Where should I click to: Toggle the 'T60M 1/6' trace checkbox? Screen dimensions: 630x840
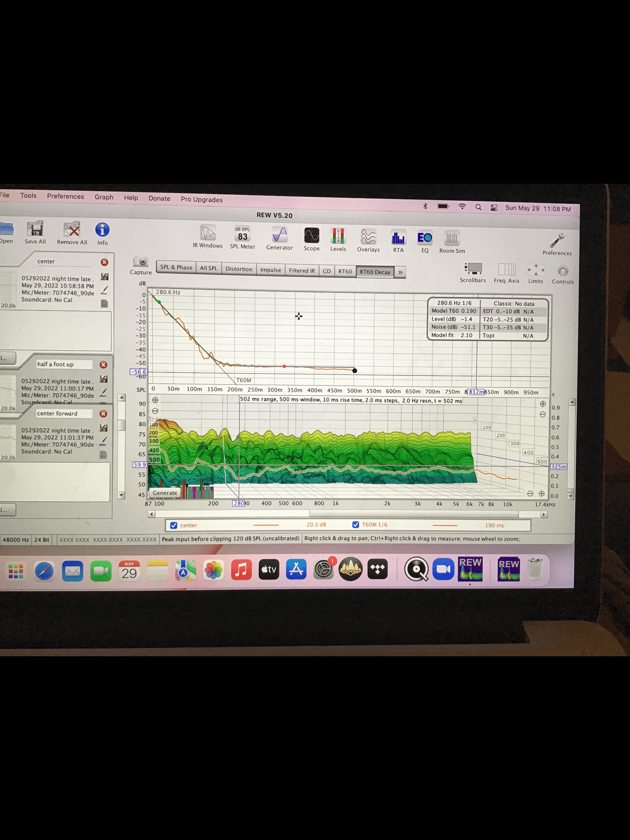[x=356, y=525]
